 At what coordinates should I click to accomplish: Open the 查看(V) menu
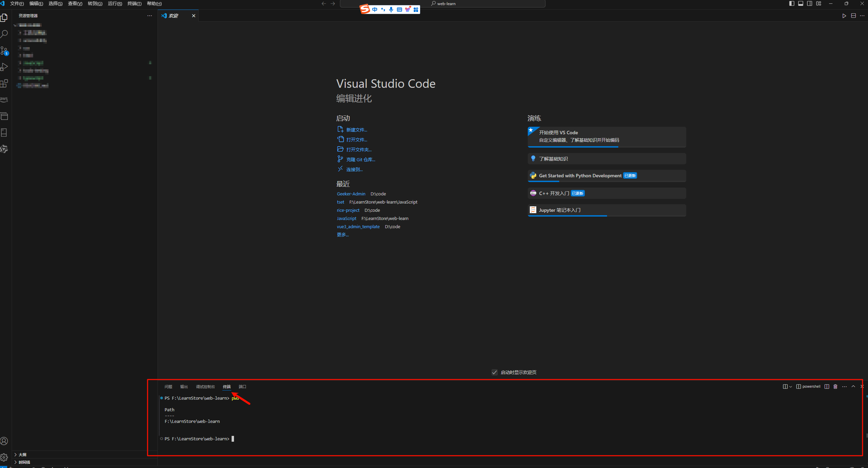click(x=75, y=3)
